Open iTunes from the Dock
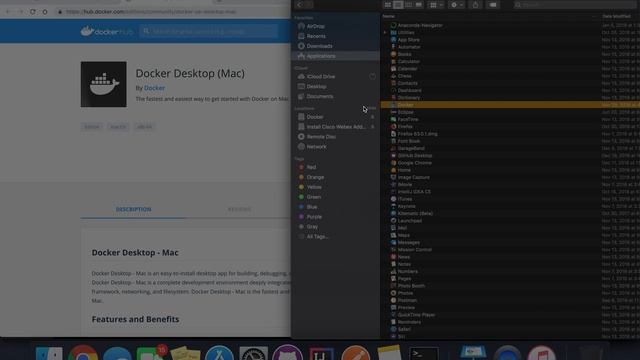 542,354
